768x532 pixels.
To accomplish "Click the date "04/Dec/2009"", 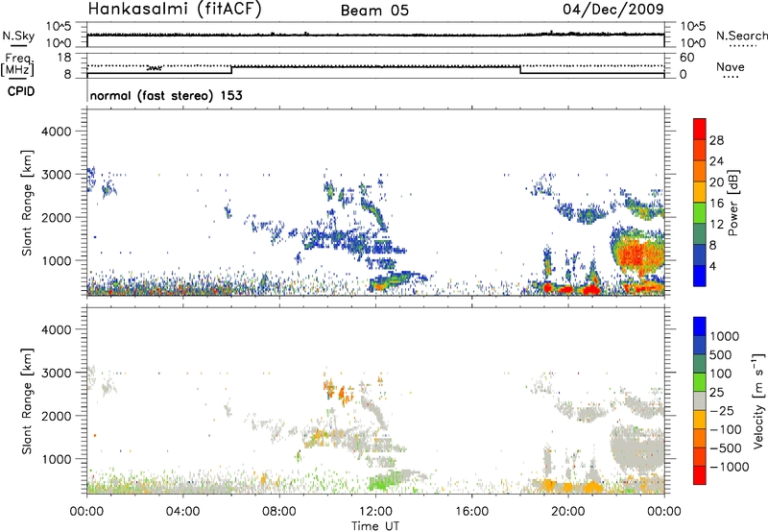I will (x=613, y=10).
